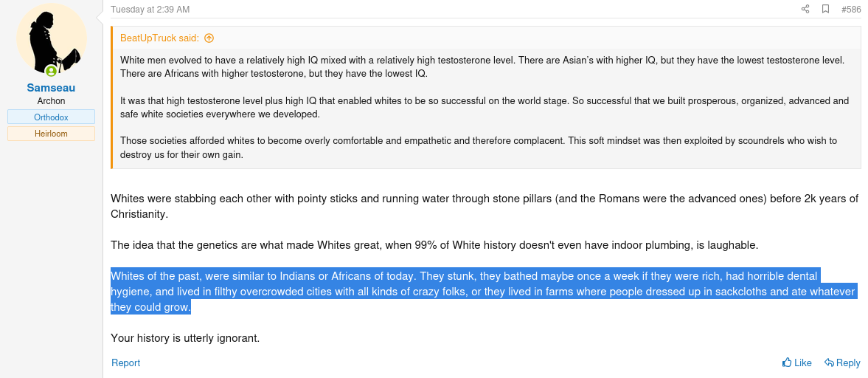Click the Reply arrow icon

[x=829, y=362]
